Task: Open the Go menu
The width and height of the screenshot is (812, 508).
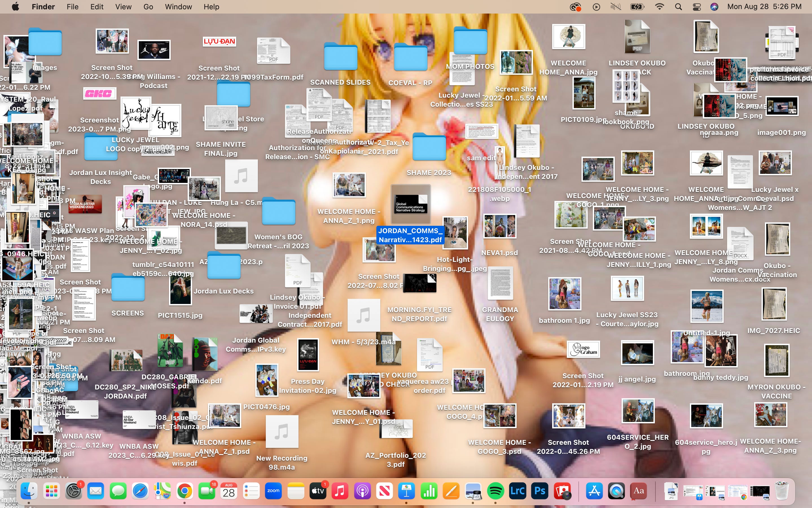Action: click(x=148, y=7)
